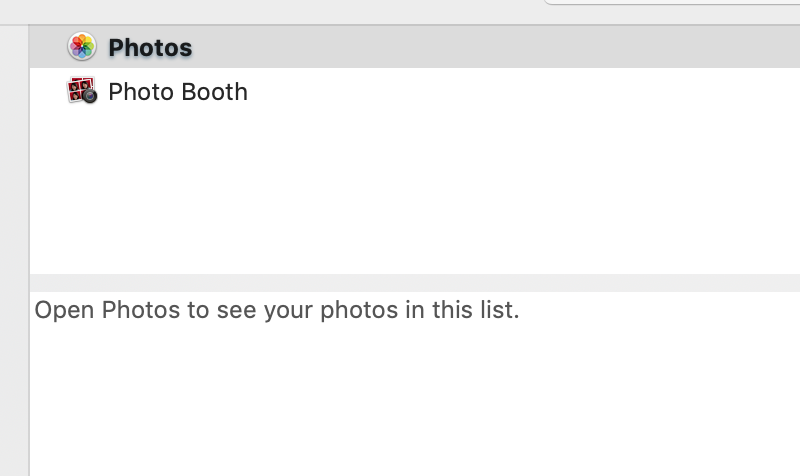Click the word 'list.' ending the message
800x476 pixels.
click(x=499, y=310)
